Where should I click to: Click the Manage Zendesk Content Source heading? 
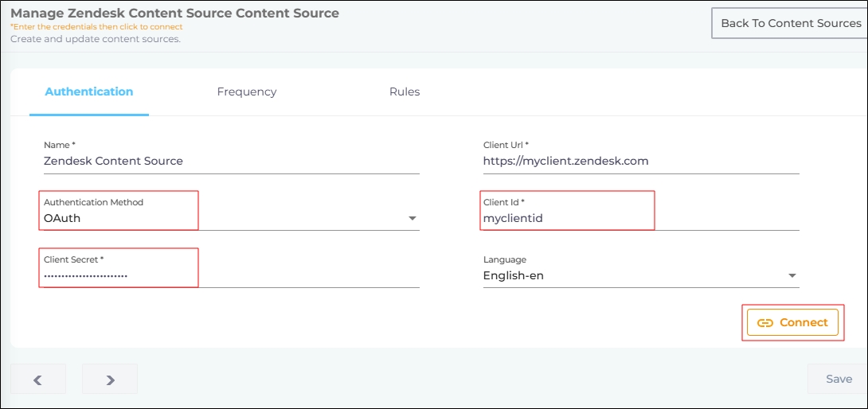pos(174,13)
